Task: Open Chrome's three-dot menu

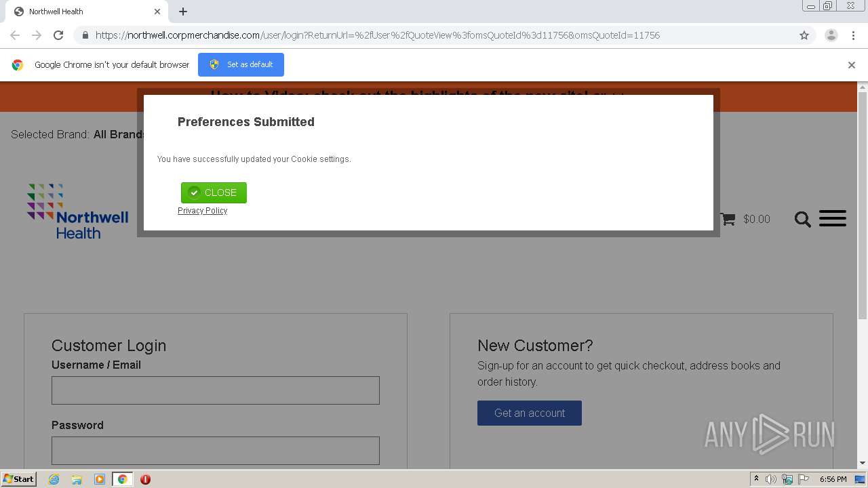Action: (853, 35)
